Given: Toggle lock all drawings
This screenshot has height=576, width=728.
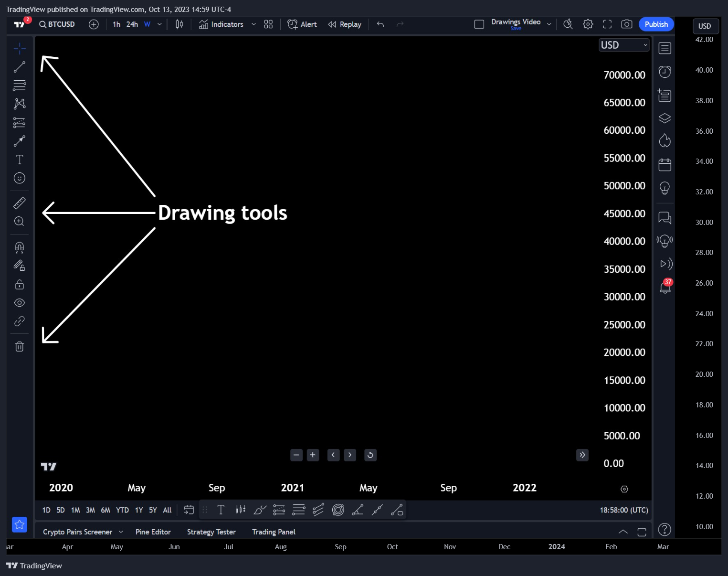Looking at the screenshot, I should [x=20, y=284].
